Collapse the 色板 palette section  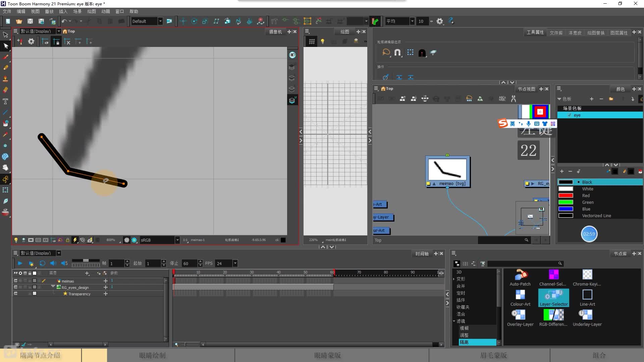[x=559, y=99]
